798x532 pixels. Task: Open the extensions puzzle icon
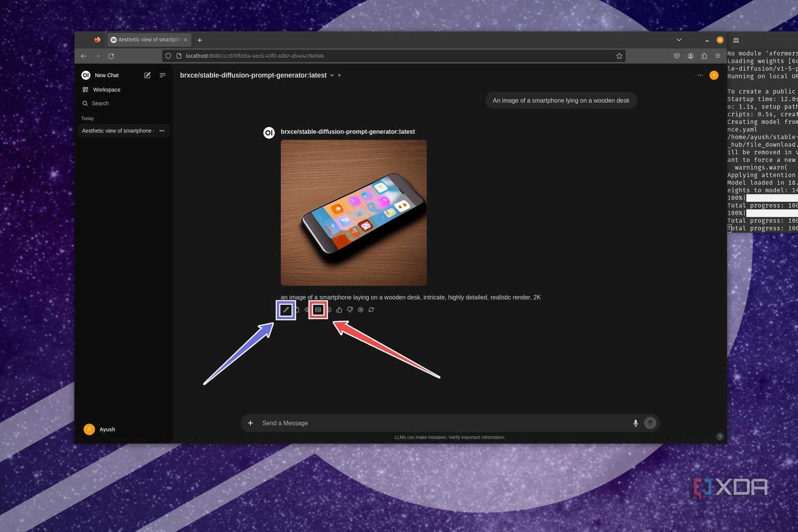click(x=704, y=56)
